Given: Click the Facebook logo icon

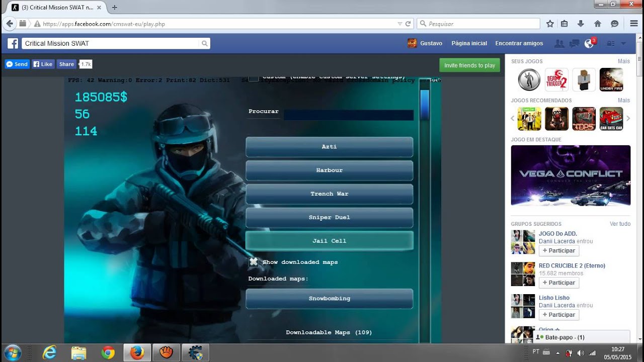Looking at the screenshot, I should [13, 43].
